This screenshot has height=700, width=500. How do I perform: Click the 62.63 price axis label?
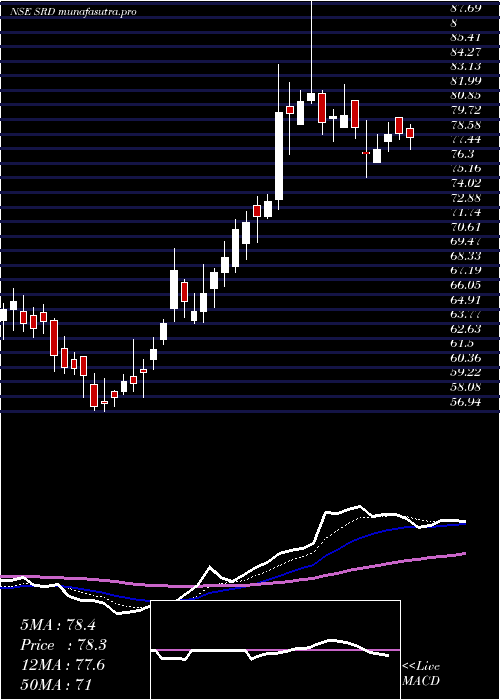point(466,329)
